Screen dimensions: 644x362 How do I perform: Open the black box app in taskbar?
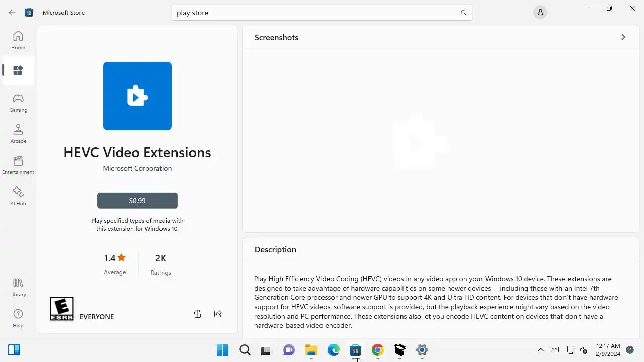(x=400, y=350)
